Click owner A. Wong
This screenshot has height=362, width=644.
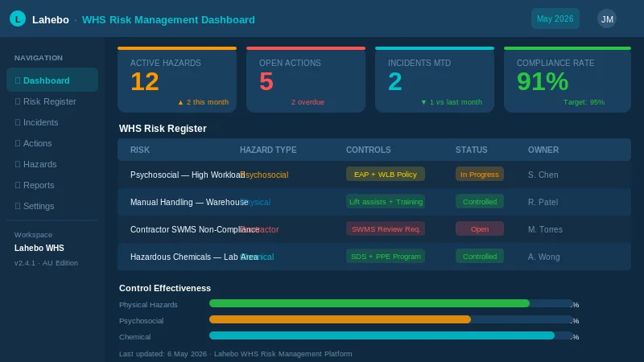[x=543, y=257]
